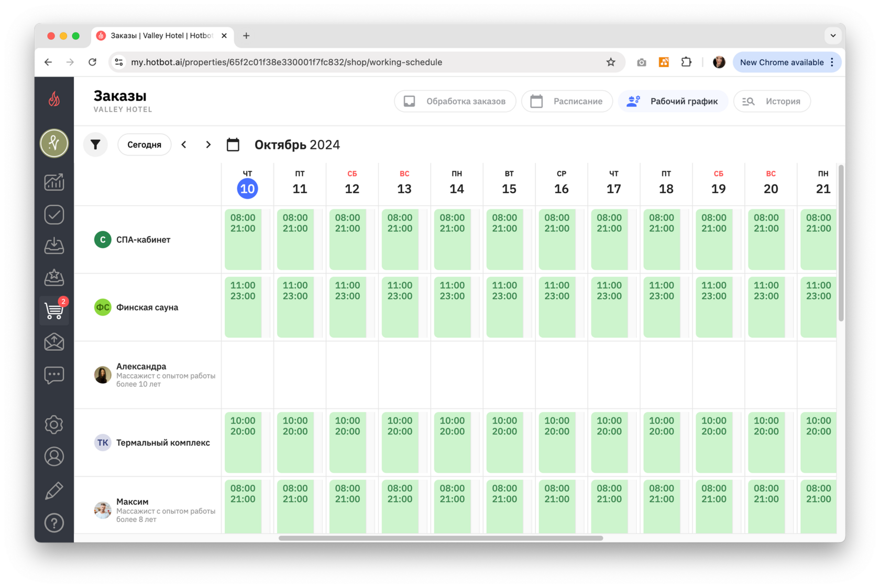Click Максим's profile photo
880x588 pixels.
coord(103,510)
